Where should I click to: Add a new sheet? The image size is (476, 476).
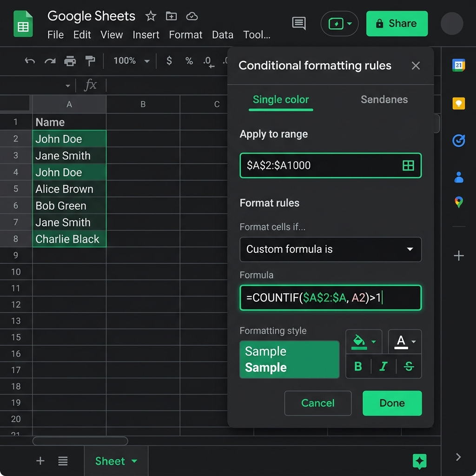[x=40, y=461]
